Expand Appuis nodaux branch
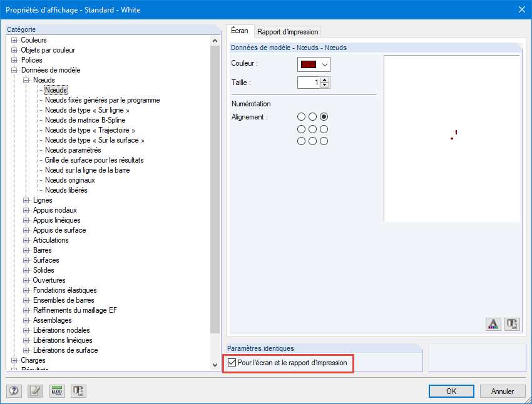Image resolution: width=532 pixels, height=404 pixels. (x=26, y=211)
